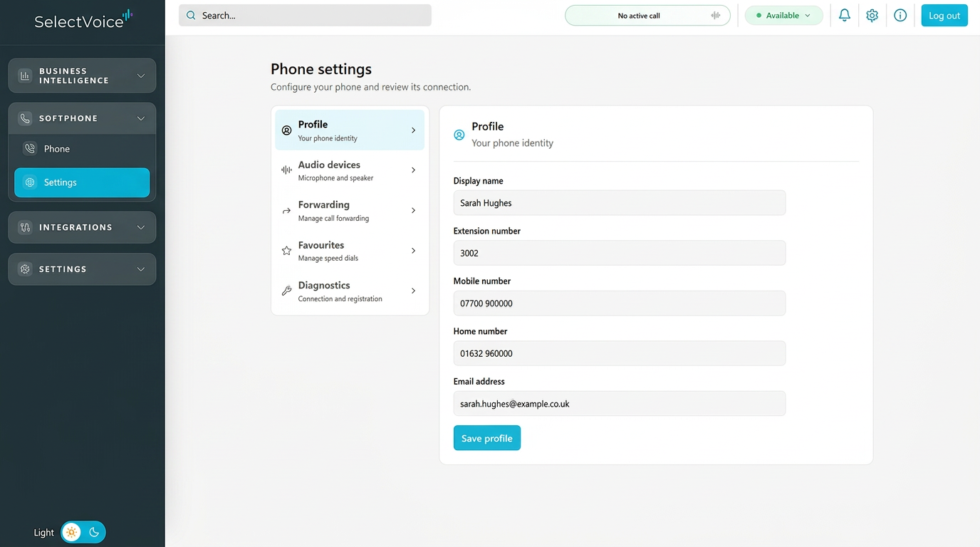Open the Available status dropdown

[784, 16]
